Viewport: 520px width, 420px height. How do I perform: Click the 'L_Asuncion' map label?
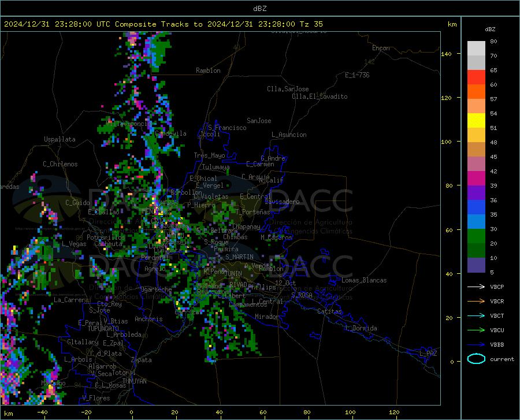(x=289, y=135)
